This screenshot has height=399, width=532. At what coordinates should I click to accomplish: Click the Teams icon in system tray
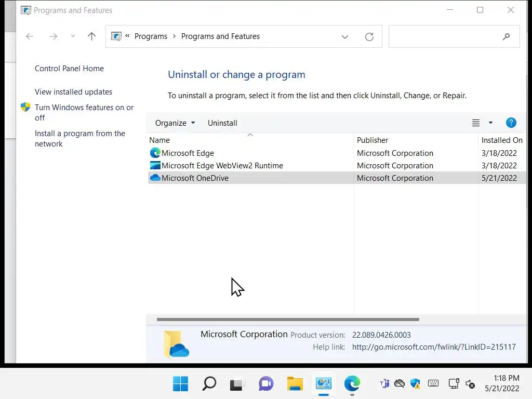coord(384,384)
